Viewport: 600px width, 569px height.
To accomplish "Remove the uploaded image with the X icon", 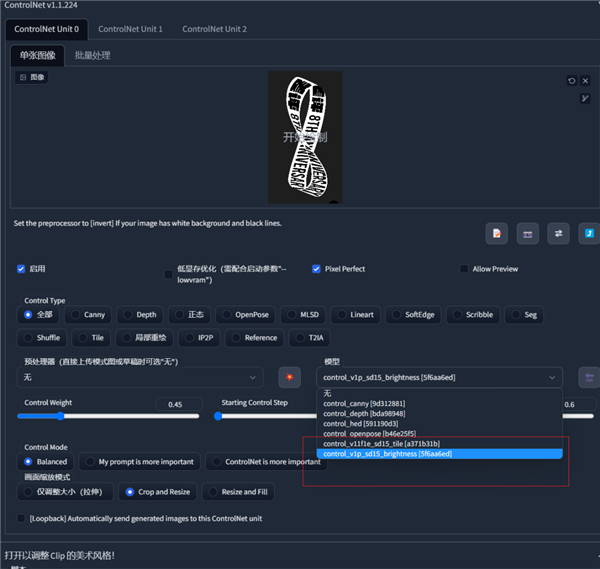I will [x=586, y=81].
